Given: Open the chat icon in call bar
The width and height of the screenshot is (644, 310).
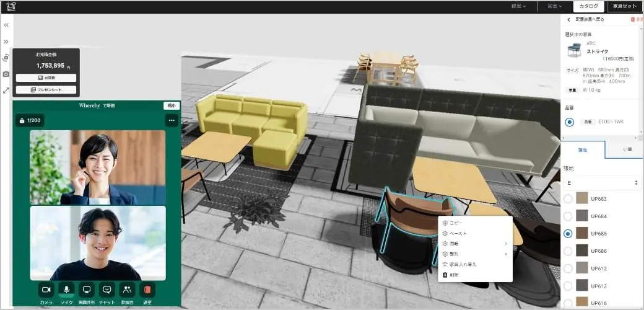Looking at the screenshot, I should click(x=107, y=290).
